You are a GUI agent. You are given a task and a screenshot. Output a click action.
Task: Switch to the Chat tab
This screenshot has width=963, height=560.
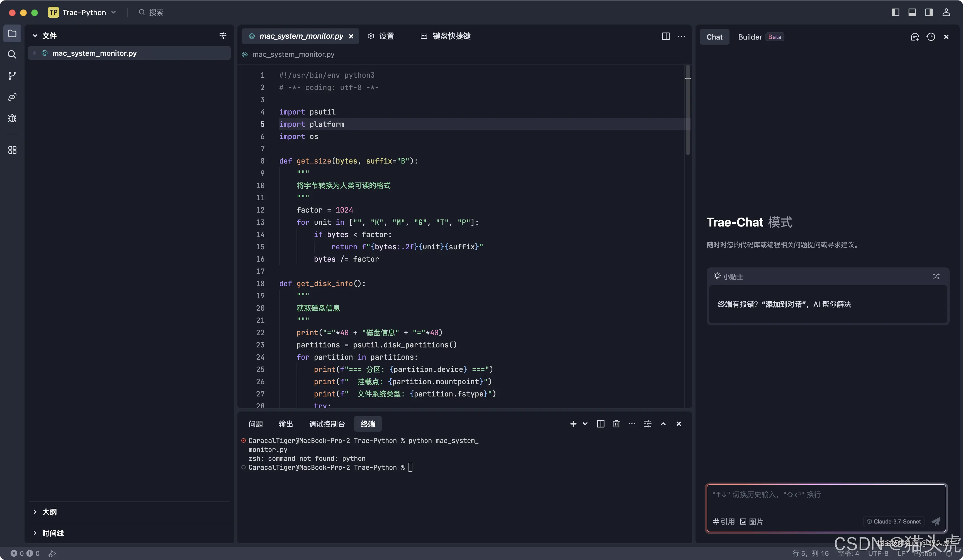(714, 37)
